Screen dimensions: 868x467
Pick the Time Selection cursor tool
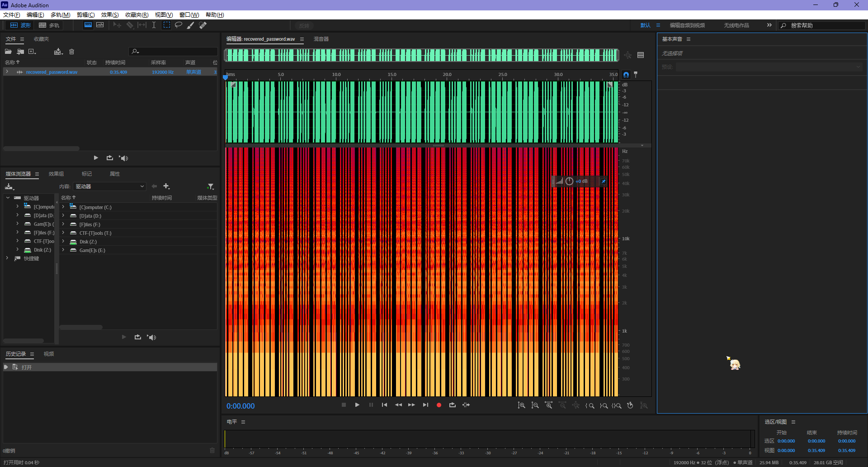pos(154,25)
